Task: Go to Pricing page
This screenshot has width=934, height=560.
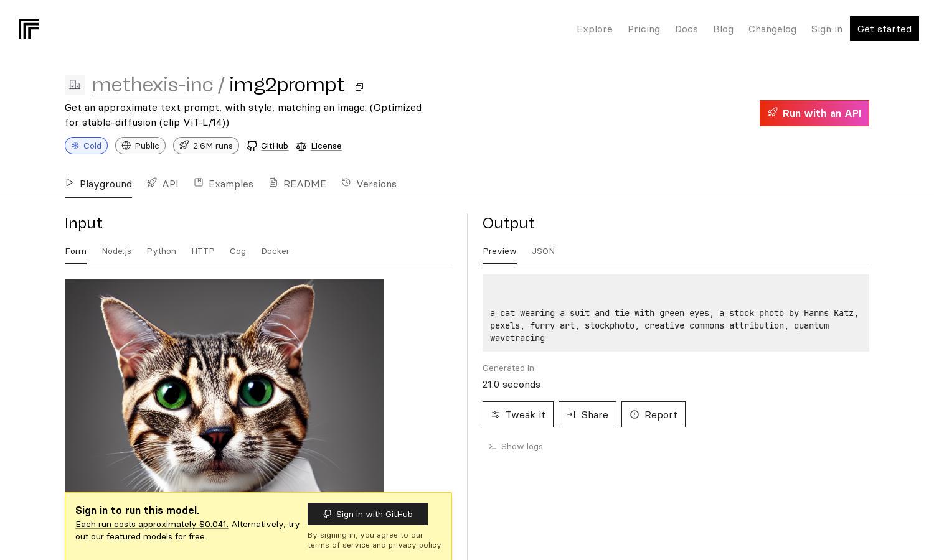Action: [644, 29]
